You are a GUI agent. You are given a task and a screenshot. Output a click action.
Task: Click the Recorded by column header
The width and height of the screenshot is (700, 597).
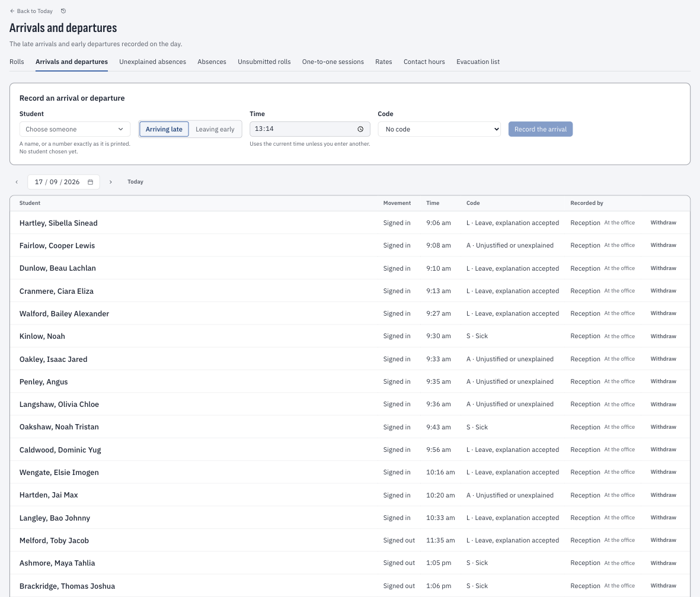587,203
